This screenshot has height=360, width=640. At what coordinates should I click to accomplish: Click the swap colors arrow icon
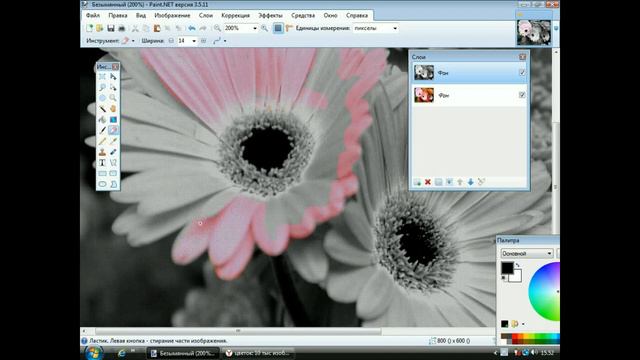tap(517, 265)
